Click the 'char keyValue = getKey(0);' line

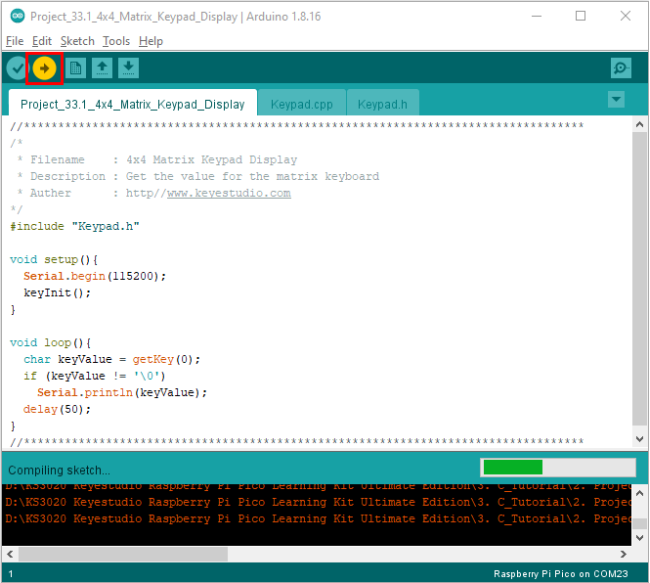tap(112, 359)
